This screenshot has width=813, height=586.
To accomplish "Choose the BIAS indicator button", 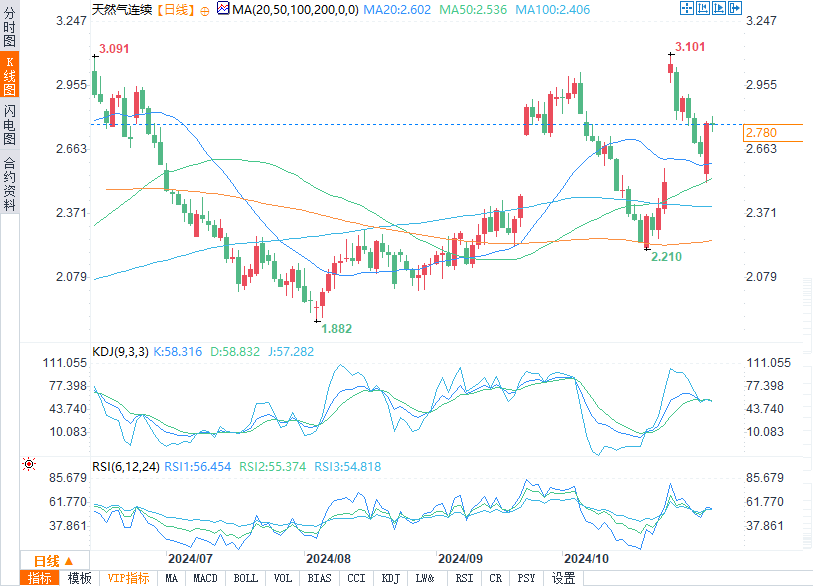I will pyautogui.click(x=319, y=578).
